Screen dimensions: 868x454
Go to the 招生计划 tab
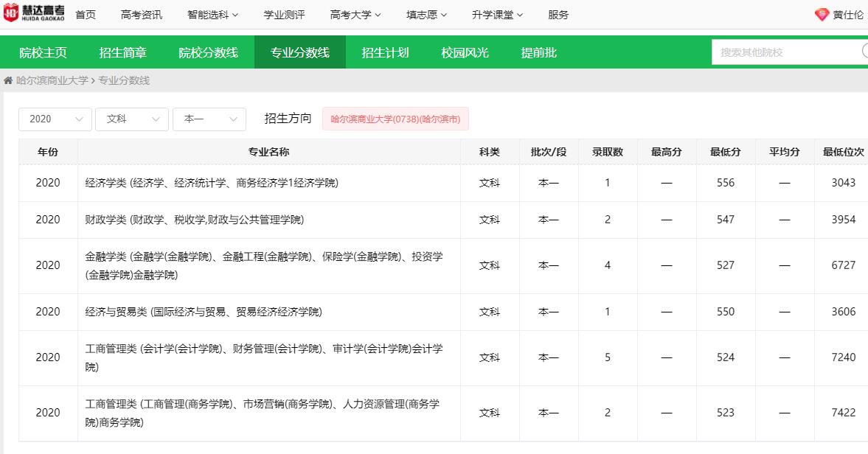point(385,52)
